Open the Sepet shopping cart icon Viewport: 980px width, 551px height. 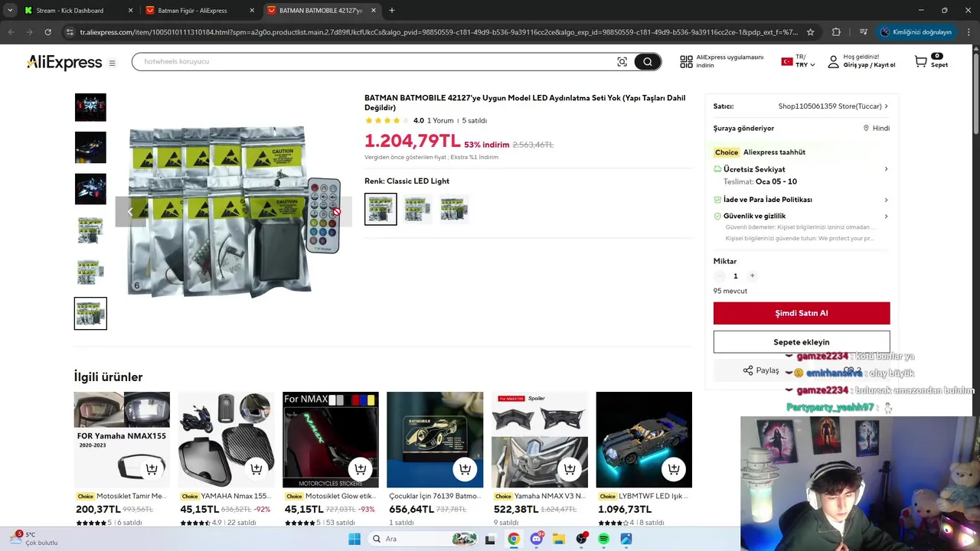[x=920, y=61]
